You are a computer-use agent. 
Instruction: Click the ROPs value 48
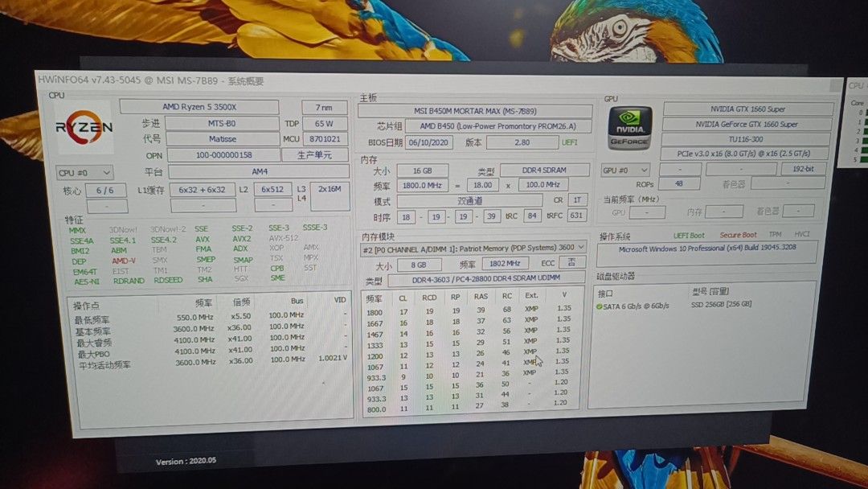coord(679,184)
